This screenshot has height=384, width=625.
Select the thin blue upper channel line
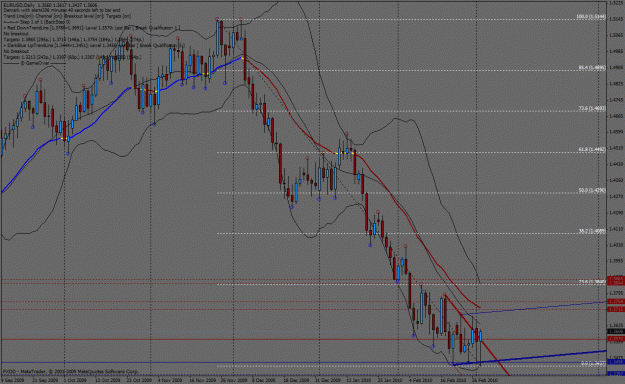534,308
